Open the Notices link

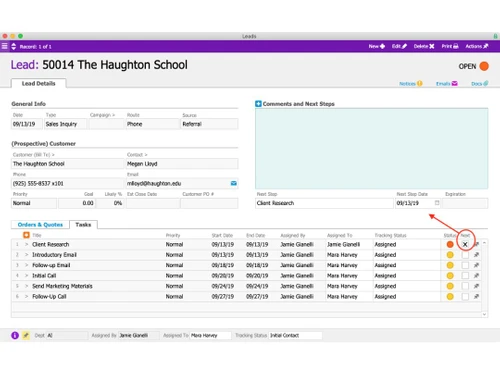(x=411, y=84)
